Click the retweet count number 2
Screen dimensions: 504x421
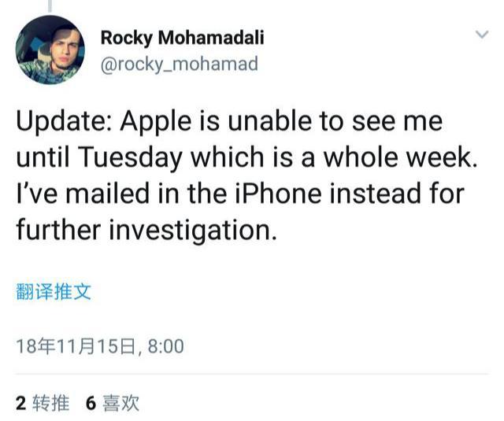[x=21, y=403]
